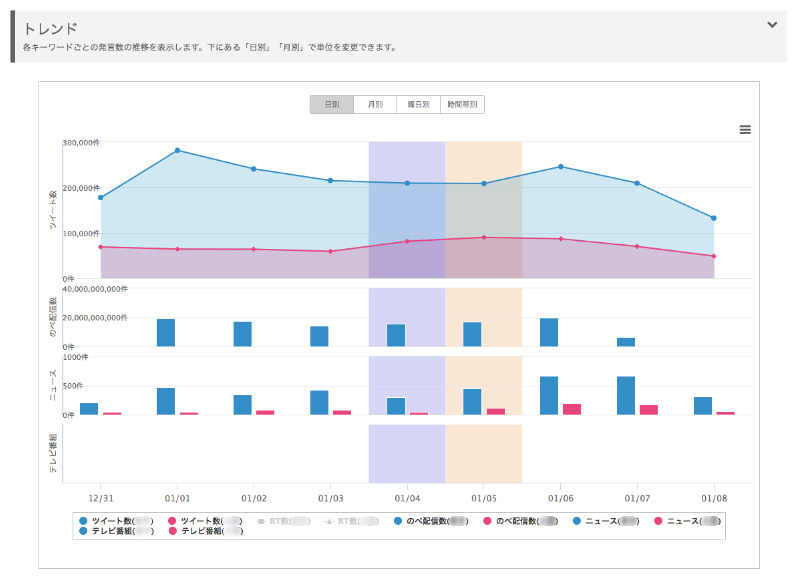
Task: Click blue テレビ番組 legend marker
Action: 84,532
